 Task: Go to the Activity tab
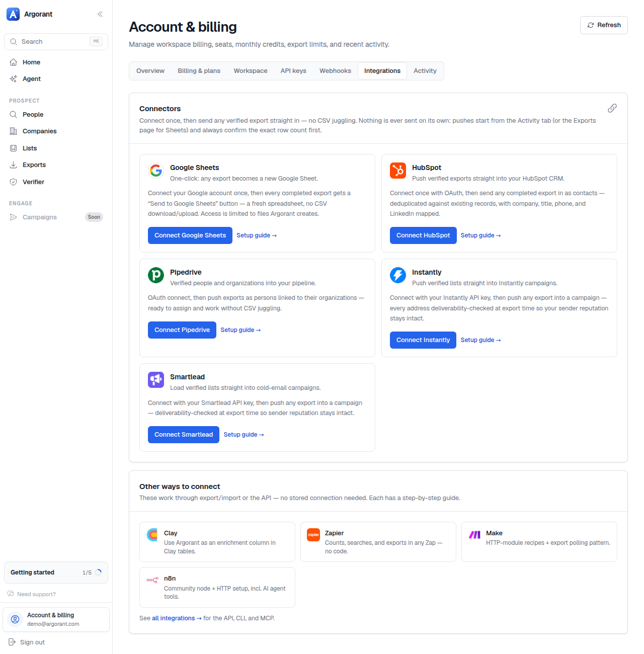coord(425,71)
